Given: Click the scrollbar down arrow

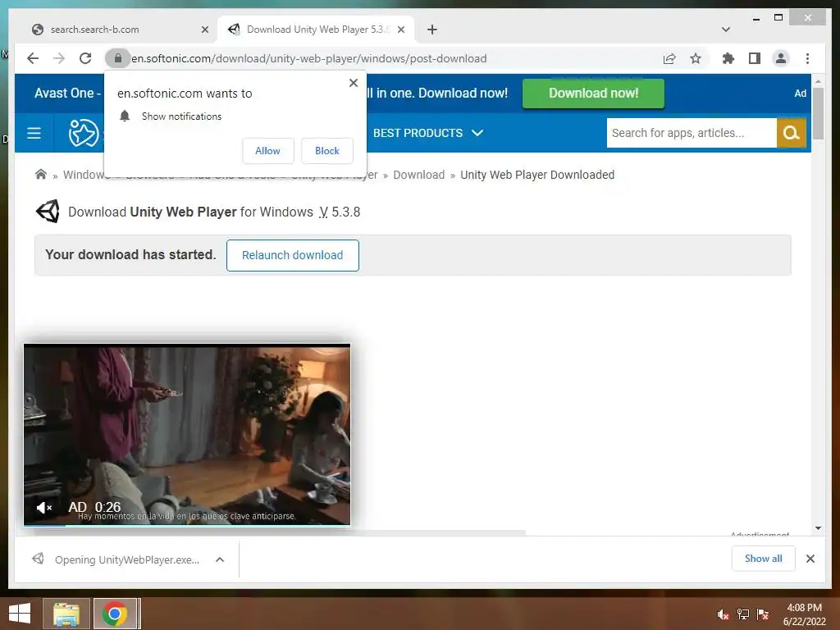Looking at the screenshot, I should (x=818, y=528).
